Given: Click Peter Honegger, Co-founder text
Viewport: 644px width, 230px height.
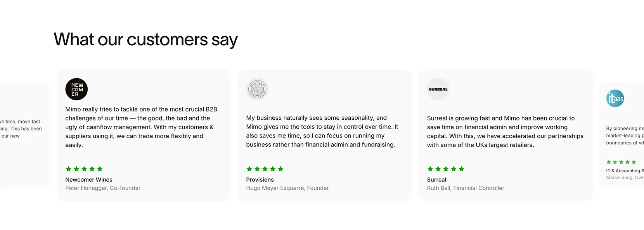Looking at the screenshot, I should coord(103,188).
